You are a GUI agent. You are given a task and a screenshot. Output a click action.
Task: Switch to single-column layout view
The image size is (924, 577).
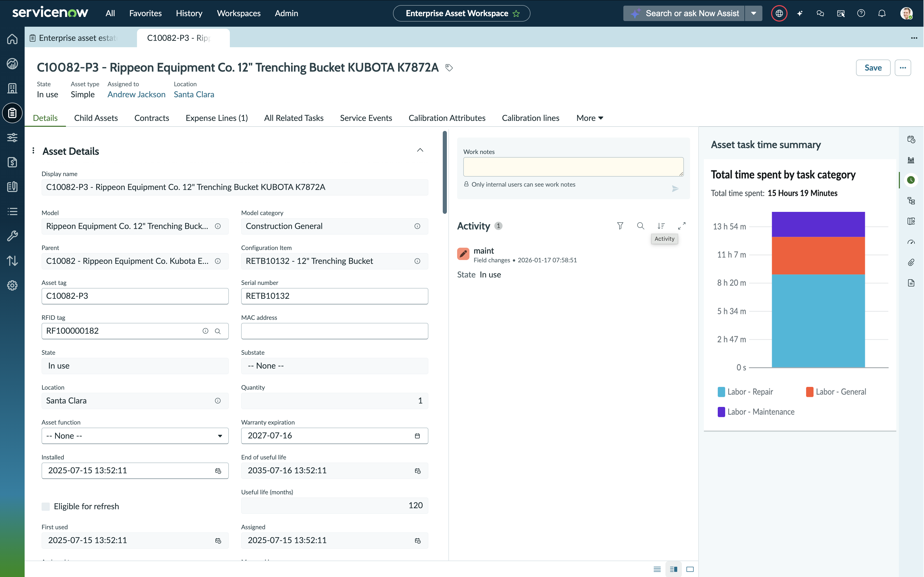657,569
